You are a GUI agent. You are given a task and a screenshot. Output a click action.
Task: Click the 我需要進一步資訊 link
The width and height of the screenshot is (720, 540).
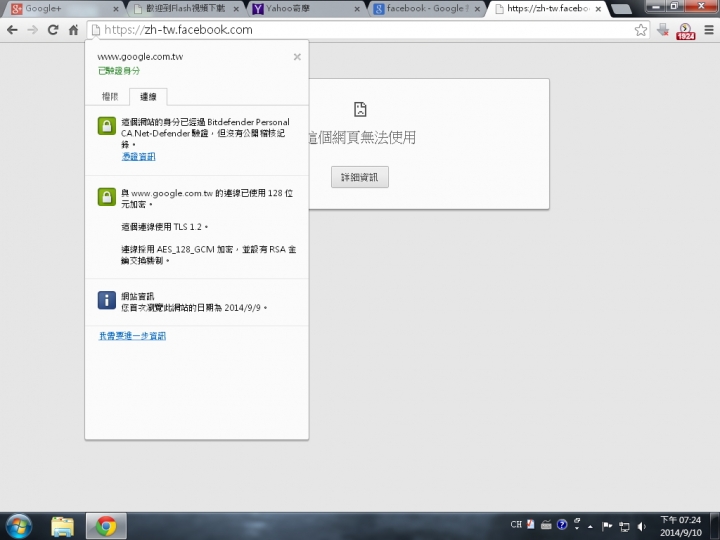tap(132, 336)
